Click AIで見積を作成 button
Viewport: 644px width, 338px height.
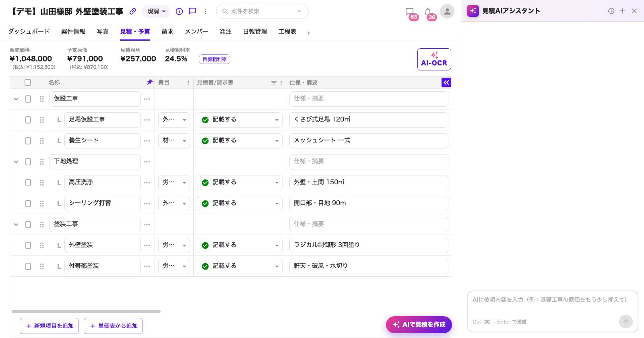(419, 325)
